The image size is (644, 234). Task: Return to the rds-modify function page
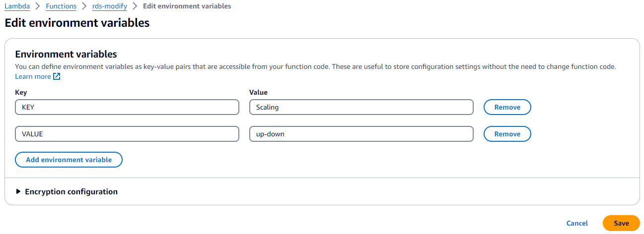click(109, 6)
